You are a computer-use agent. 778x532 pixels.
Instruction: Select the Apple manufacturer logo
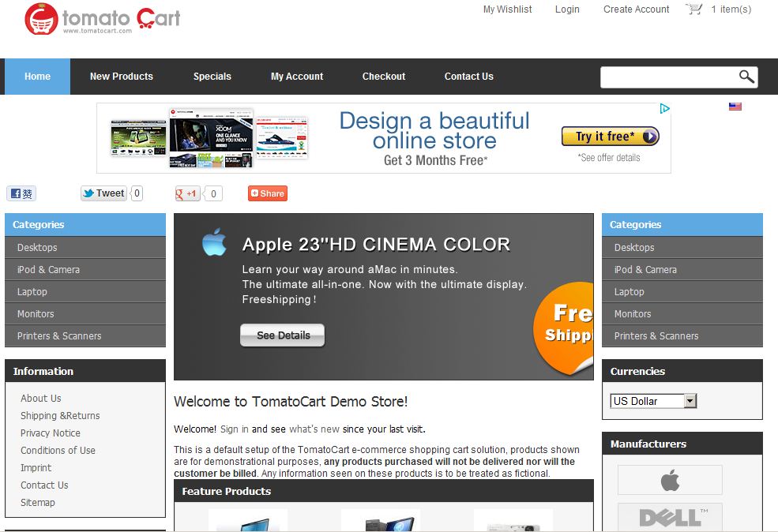[x=670, y=480]
